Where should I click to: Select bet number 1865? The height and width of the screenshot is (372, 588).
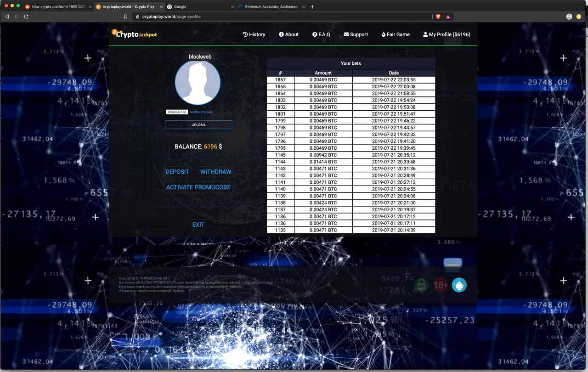click(280, 87)
